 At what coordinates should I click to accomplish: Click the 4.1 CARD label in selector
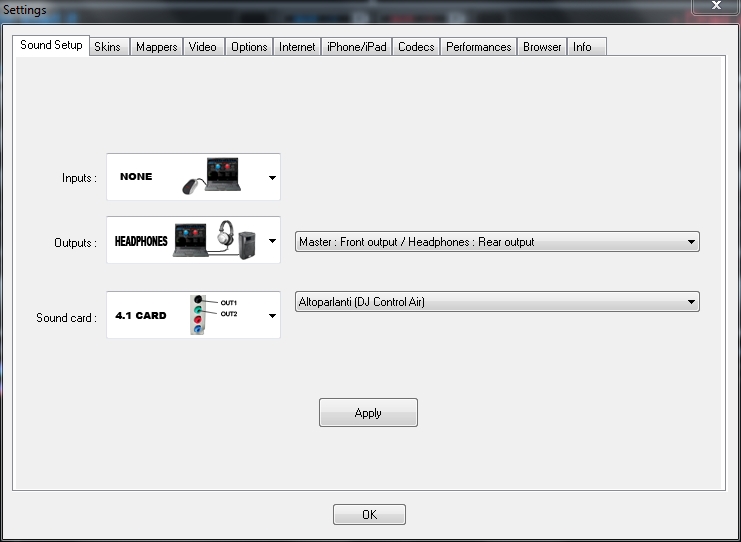click(141, 315)
